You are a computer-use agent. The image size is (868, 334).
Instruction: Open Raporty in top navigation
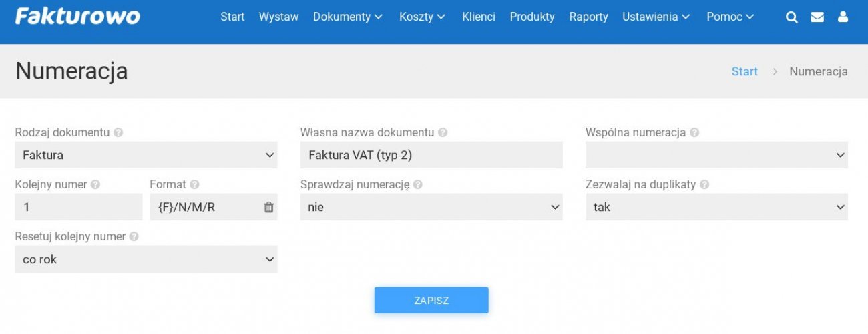[x=588, y=17]
